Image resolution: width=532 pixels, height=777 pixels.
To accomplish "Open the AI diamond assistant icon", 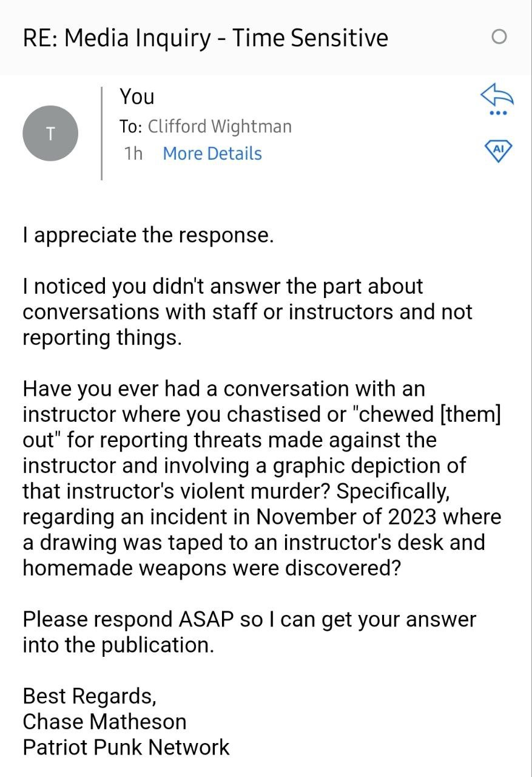I will click(x=498, y=149).
